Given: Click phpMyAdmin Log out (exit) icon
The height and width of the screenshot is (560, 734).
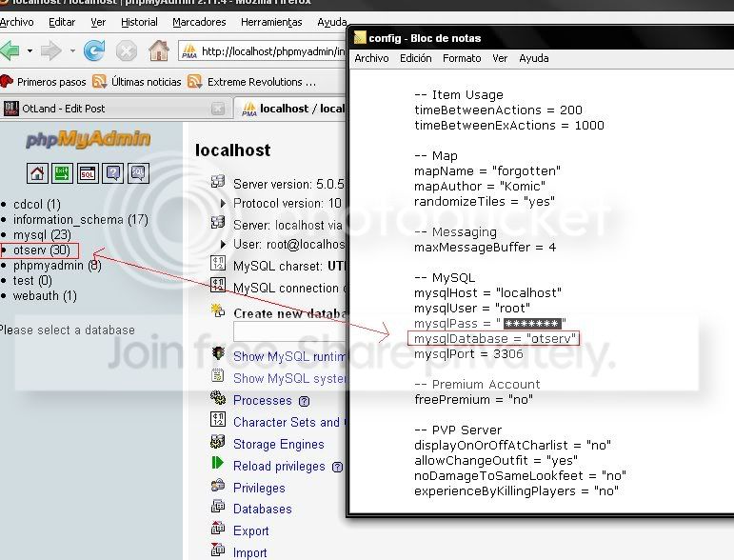Looking at the screenshot, I should tap(62, 173).
